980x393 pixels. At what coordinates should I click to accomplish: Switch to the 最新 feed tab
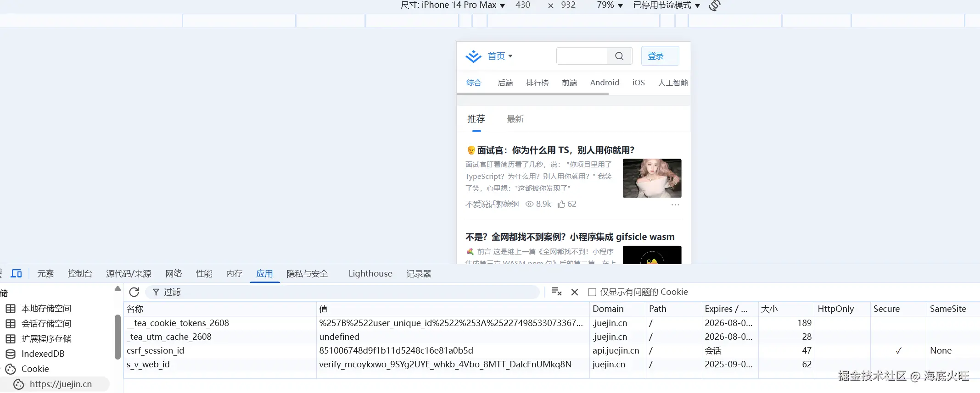pyautogui.click(x=515, y=119)
